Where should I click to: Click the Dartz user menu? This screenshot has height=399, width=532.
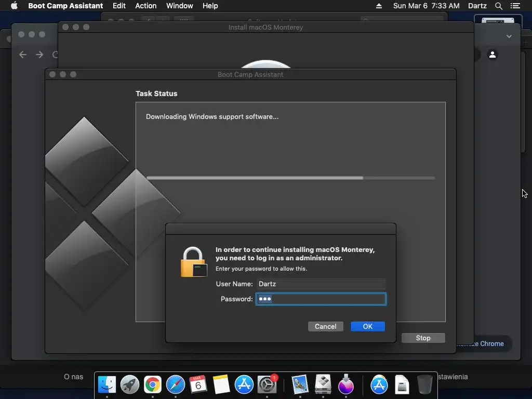click(x=477, y=6)
